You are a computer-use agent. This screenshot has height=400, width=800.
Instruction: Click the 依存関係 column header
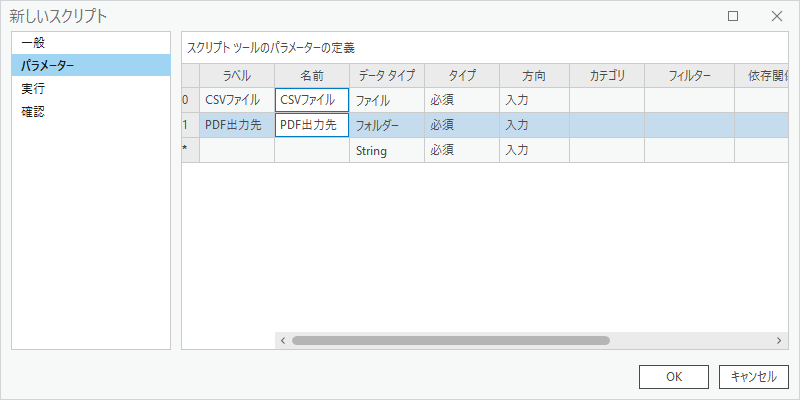click(x=762, y=76)
